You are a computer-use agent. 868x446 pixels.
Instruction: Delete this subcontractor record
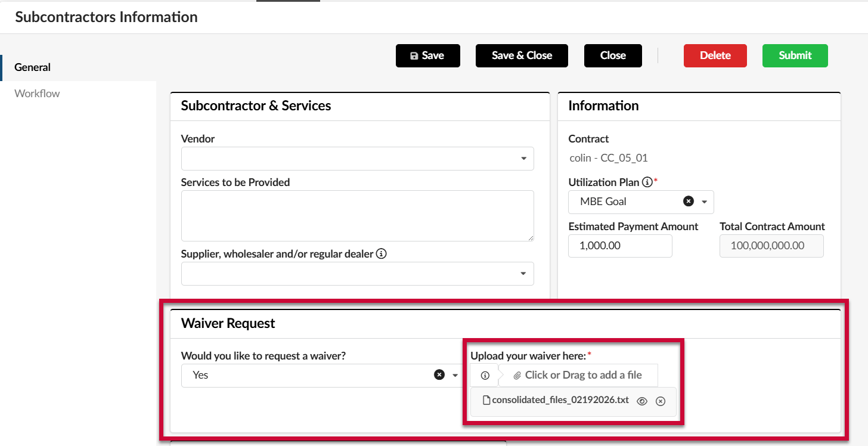coord(715,55)
